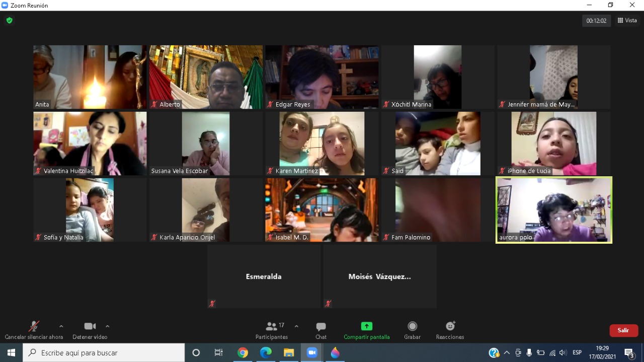Open the Participantes list
Image resolution: width=644 pixels, height=362 pixels.
point(272,330)
